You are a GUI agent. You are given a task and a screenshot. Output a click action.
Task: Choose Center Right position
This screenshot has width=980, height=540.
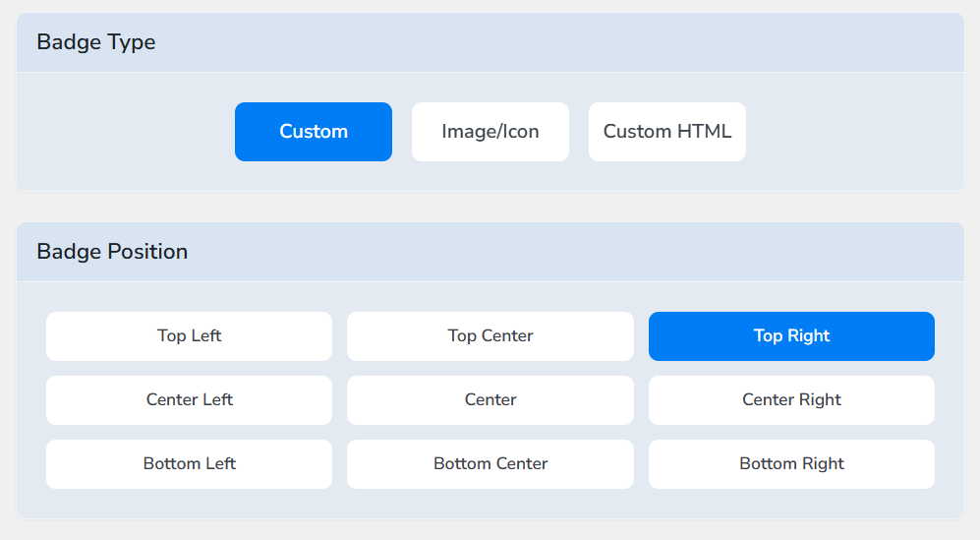791,400
